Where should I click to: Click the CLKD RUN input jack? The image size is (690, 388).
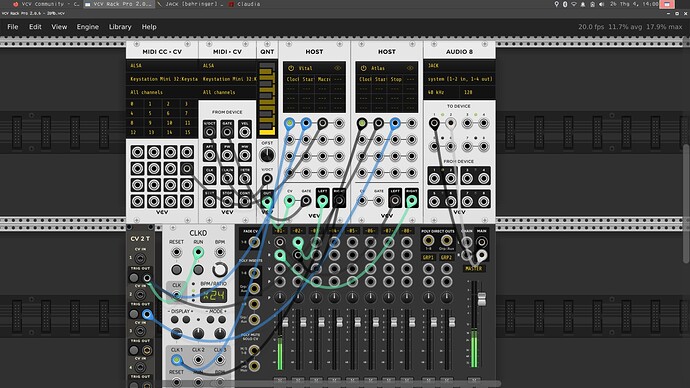click(x=198, y=253)
